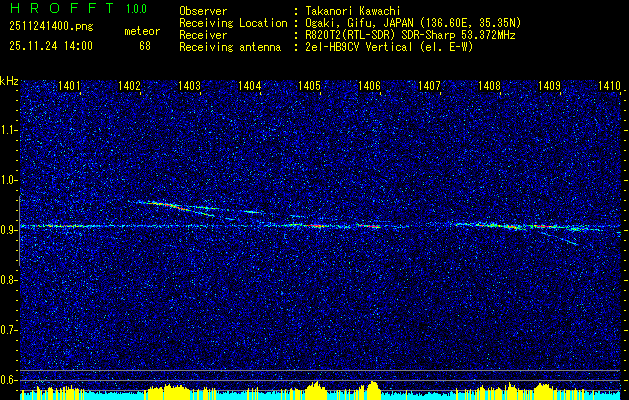Click the 1.0 kHz frequency axis label

8,180
